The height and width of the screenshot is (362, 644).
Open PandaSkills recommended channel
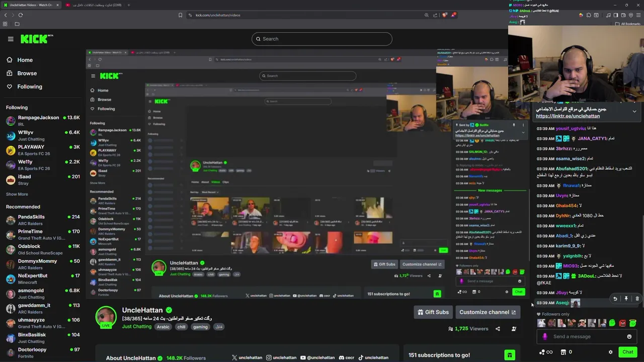43,220
